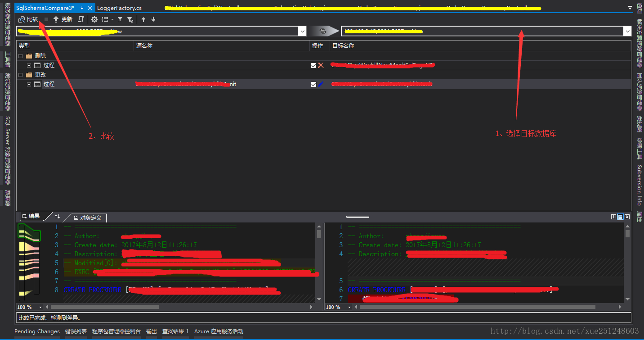
Task: Click the 目标名称 column header
Action: point(480,46)
